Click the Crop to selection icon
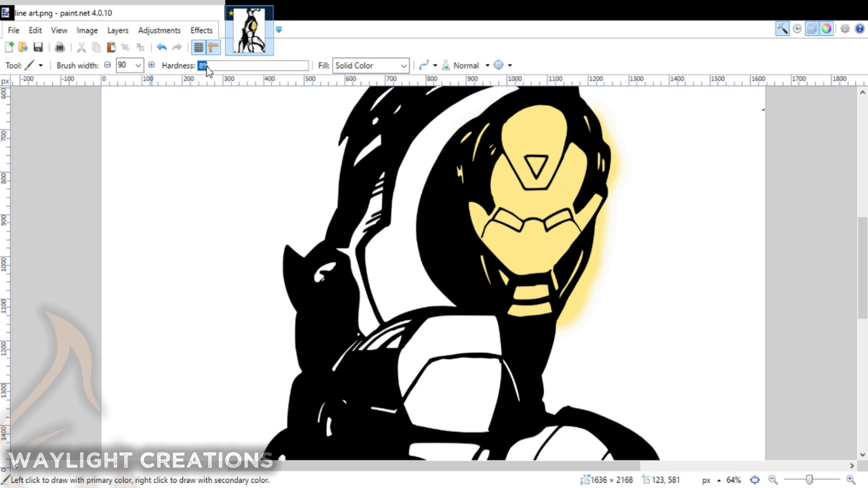The width and height of the screenshot is (868, 488). pyautogui.click(x=126, y=47)
